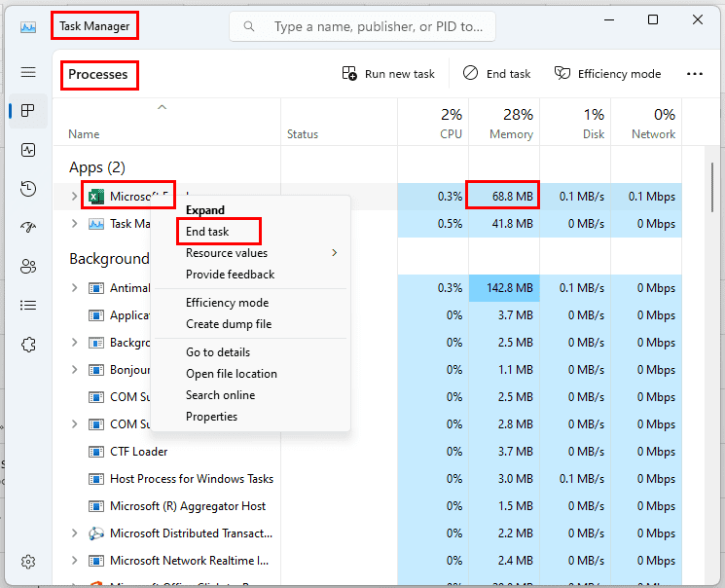Screen dimensions: 725x588
Task: Click End task in the toolbar
Action: [496, 74]
